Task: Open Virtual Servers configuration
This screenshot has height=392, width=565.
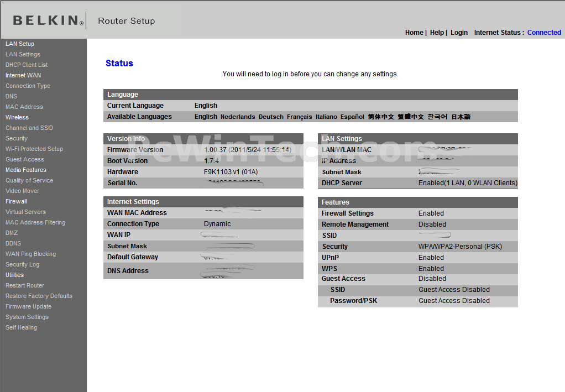Action: click(x=25, y=212)
